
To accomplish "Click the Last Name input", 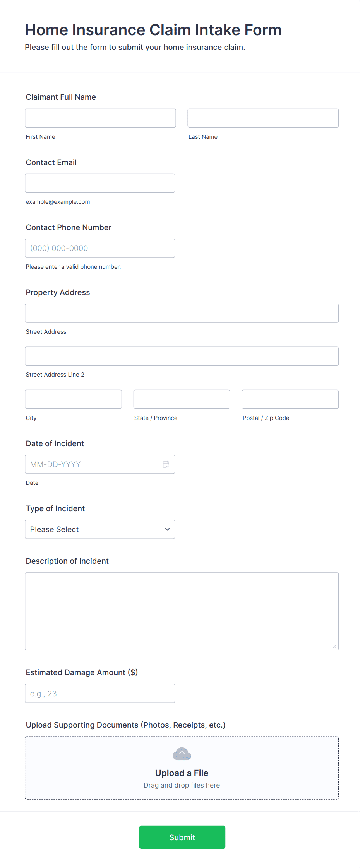I will pos(263,118).
